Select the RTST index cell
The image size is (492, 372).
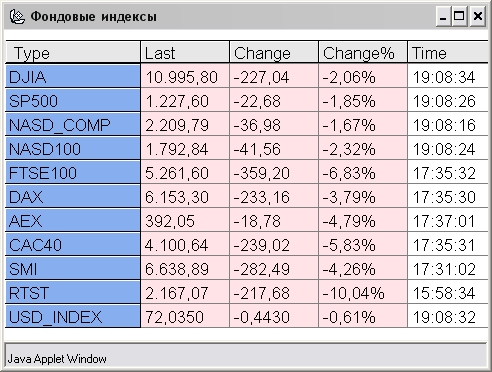pyautogui.click(x=73, y=293)
